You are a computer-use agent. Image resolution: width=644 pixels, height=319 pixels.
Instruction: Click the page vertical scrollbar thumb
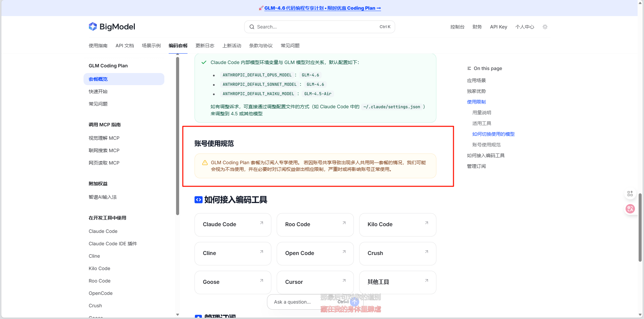[x=640, y=227]
